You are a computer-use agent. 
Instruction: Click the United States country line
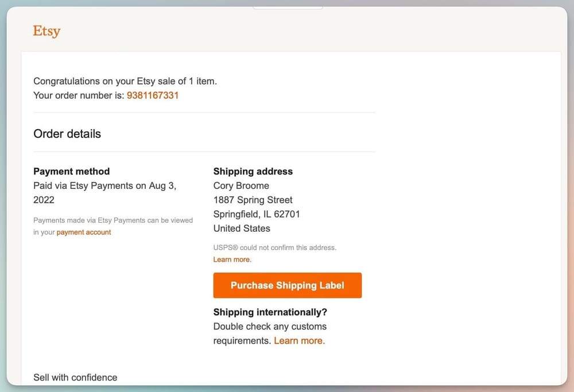pyautogui.click(x=242, y=228)
